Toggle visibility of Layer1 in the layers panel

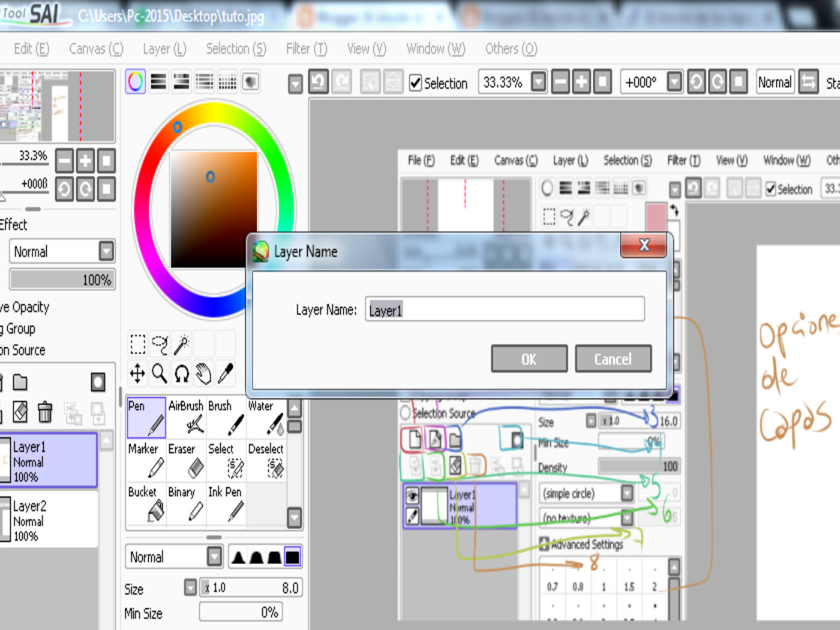click(413, 495)
